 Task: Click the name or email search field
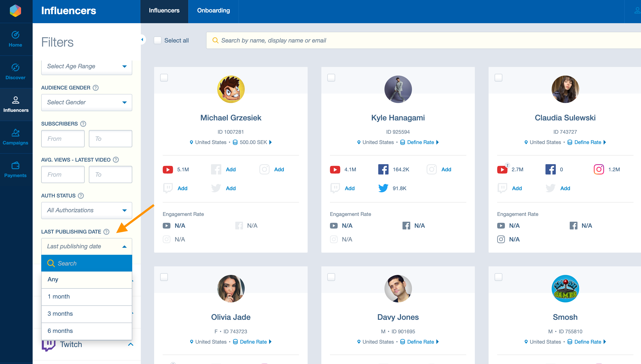[x=423, y=40]
